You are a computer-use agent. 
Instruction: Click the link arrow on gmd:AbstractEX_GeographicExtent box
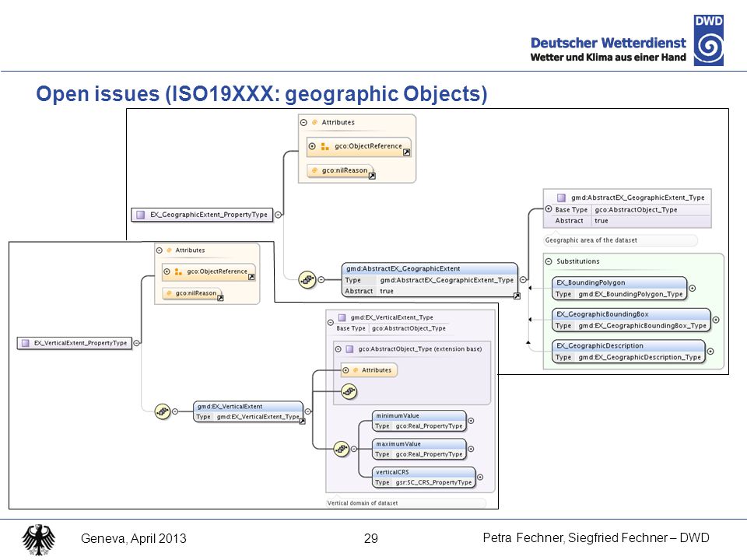(517, 296)
